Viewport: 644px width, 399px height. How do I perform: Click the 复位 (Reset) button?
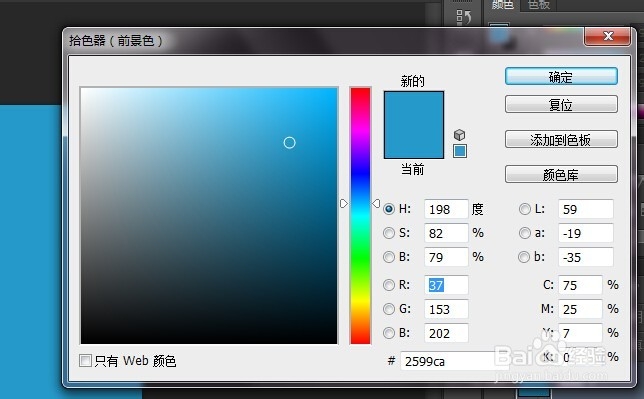561,104
